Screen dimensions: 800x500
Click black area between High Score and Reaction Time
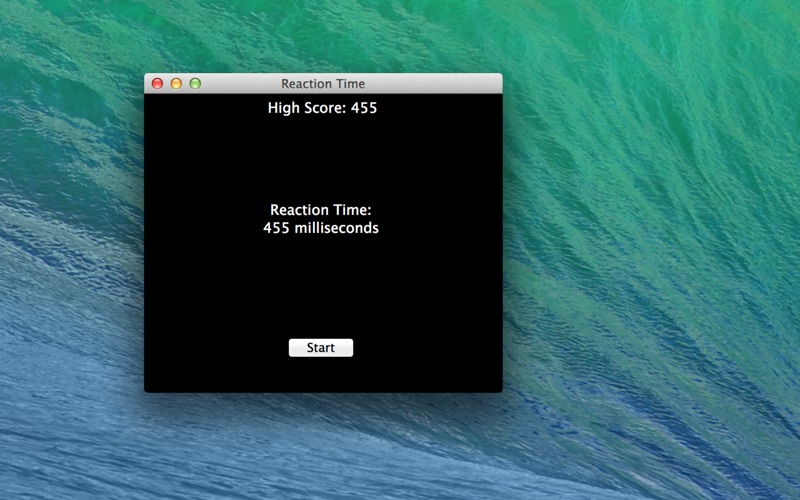point(321,158)
